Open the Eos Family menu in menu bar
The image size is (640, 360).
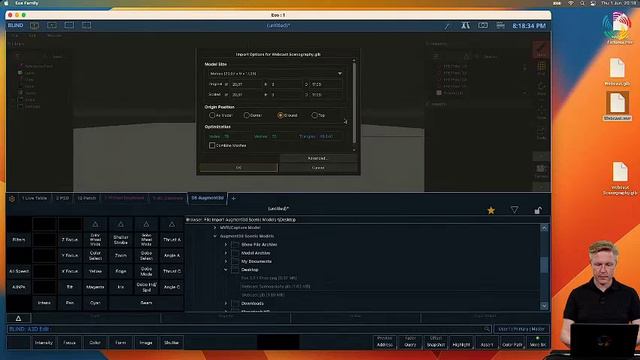tap(27, 3)
